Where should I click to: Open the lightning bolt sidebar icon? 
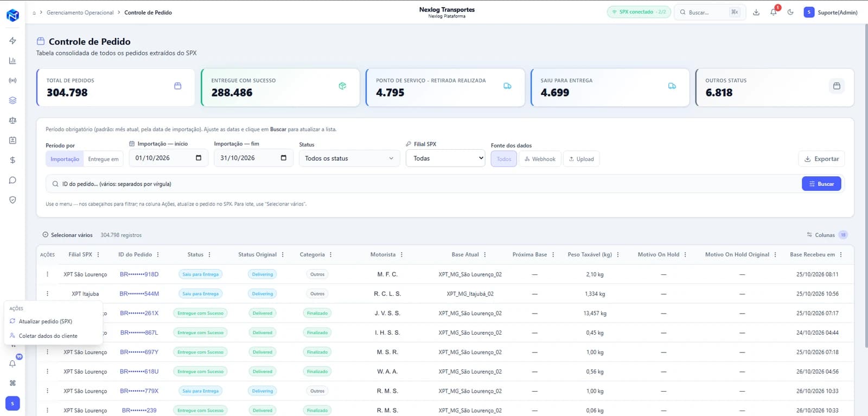[12, 41]
